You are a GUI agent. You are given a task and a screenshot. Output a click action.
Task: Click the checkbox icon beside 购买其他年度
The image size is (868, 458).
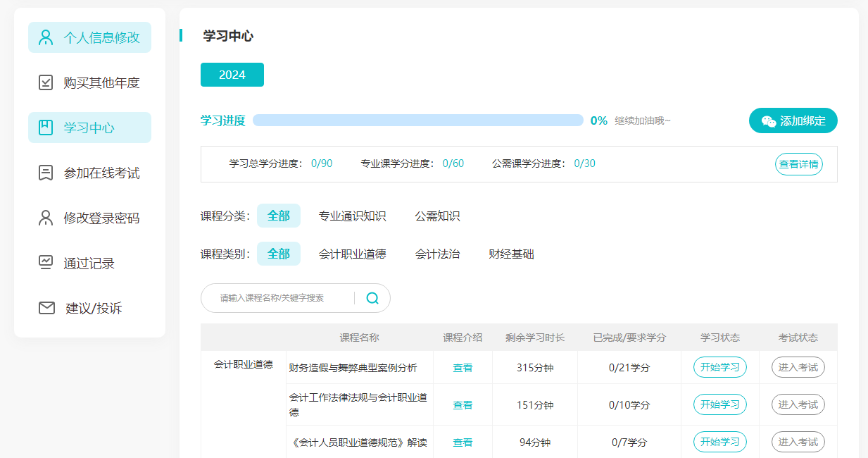pos(46,82)
